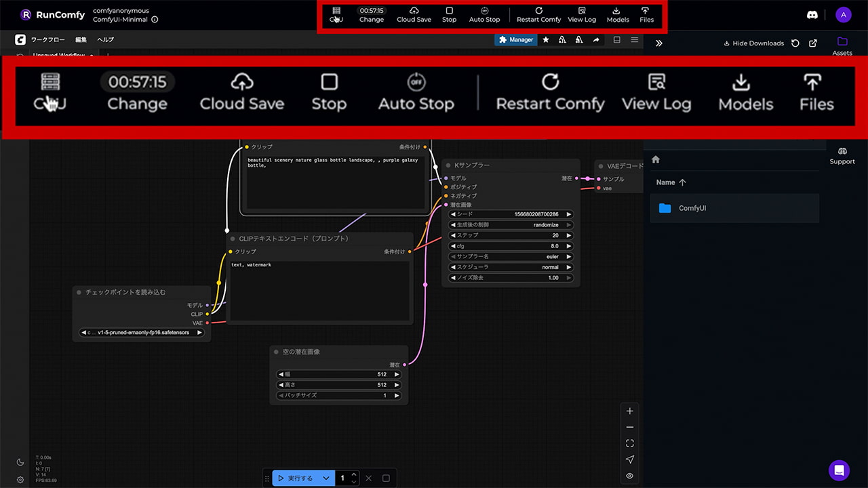Click the refresh icon beside Hide Downloads

795,43
